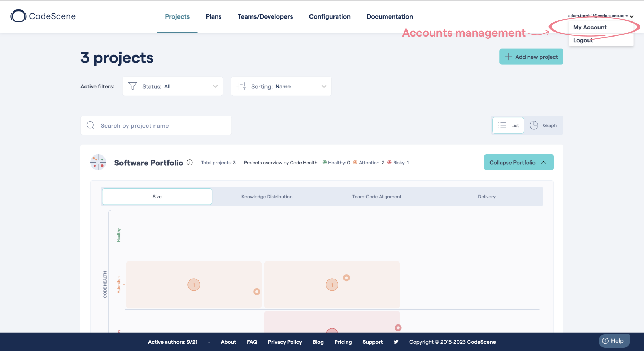Viewport: 644px width, 351px height.
Task: Open the account menu for adam.tornhill
Action: tap(600, 16)
